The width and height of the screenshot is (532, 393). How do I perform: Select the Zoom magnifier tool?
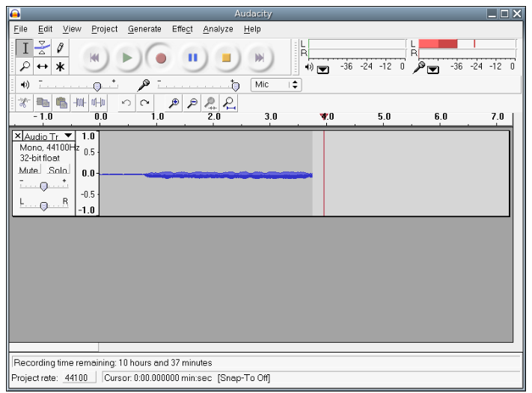click(x=25, y=66)
